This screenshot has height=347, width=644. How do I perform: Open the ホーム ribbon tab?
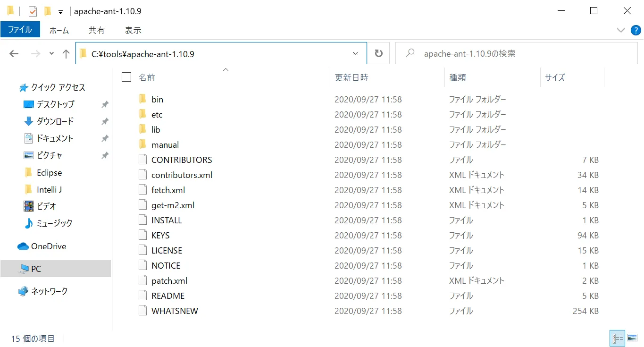coord(59,30)
